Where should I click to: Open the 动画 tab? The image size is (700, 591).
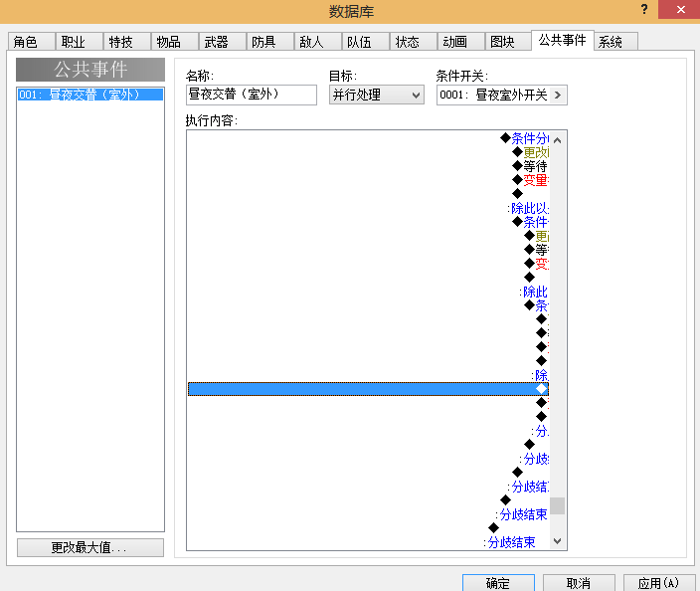[x=461, y=42]
